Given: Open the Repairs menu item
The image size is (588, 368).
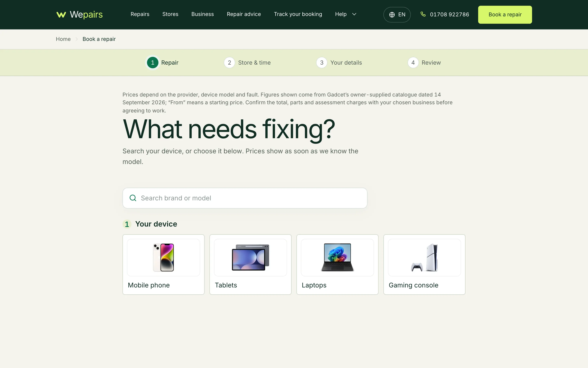Looking at the screenshot, I should (x=140, y=14).
